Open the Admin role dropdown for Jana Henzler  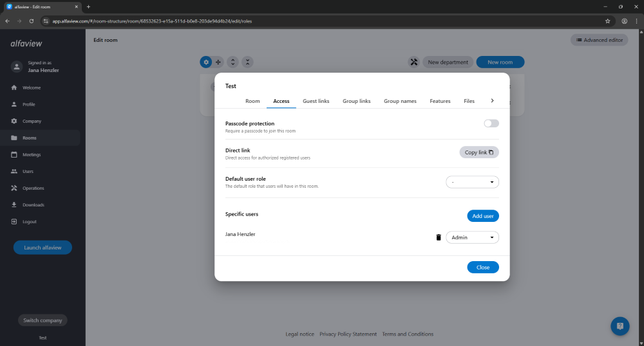(x=472, y=237)
